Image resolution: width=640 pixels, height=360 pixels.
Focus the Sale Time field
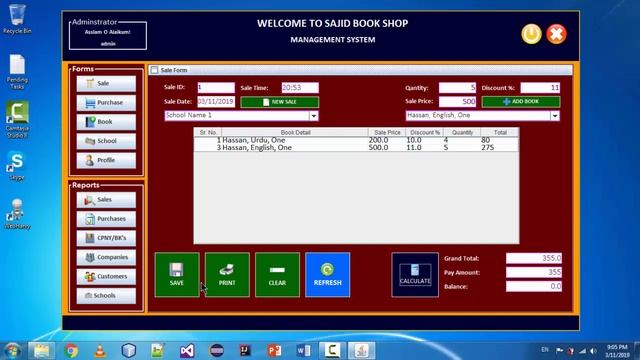(x=300, y=87)
